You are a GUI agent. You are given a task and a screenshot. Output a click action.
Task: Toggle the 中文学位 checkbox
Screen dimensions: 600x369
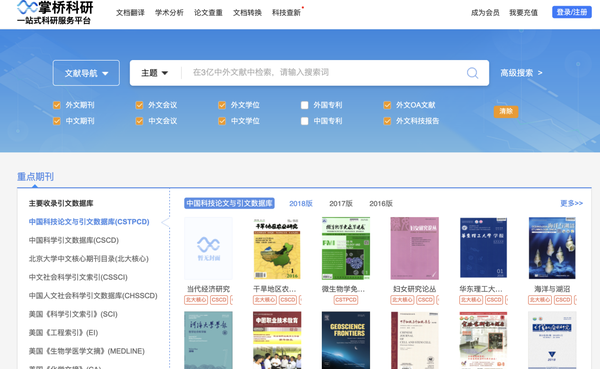tap(222, 121)
